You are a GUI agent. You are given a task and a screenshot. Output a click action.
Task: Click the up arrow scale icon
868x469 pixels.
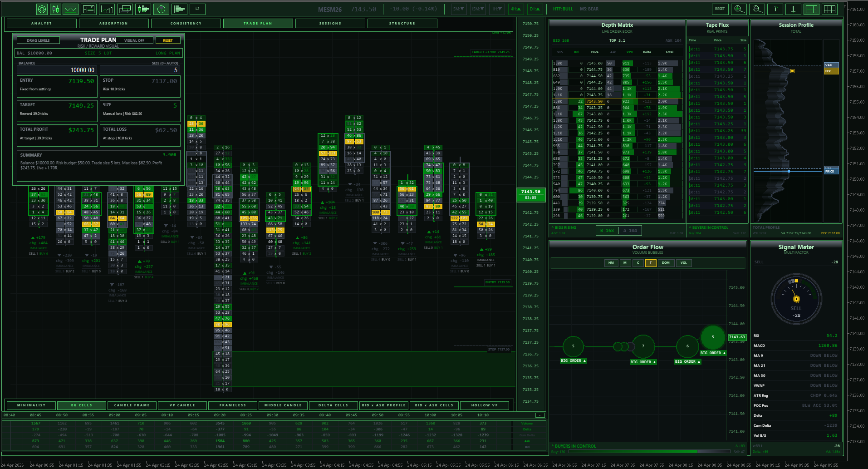coord(775,9)
